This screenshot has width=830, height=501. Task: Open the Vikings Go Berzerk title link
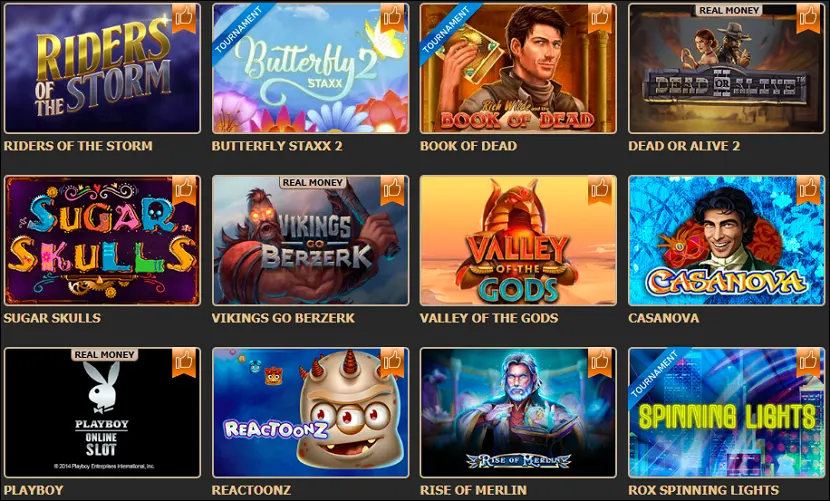pyautogui.click(x=283, y=318)
